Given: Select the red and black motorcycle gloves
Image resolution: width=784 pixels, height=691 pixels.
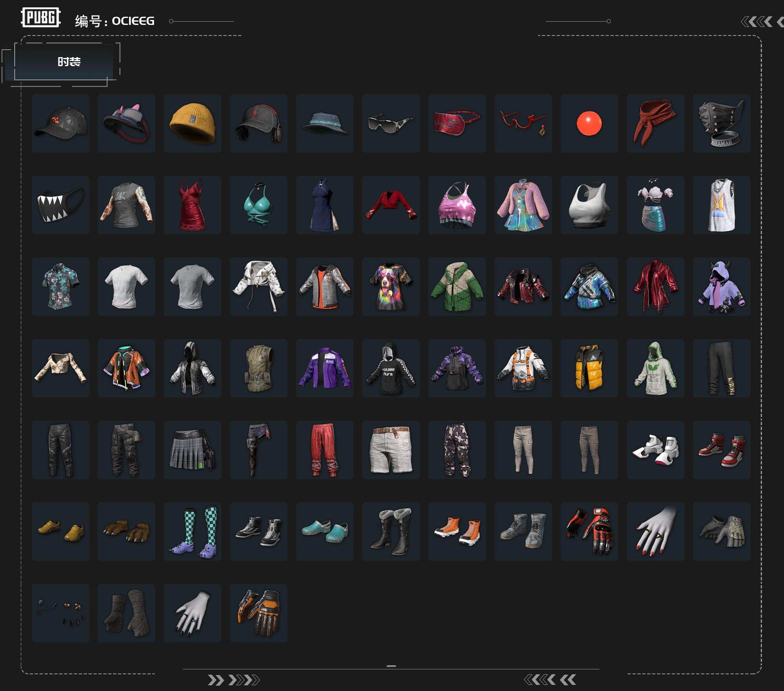Looking at the screenshot, I should (589, 531).
